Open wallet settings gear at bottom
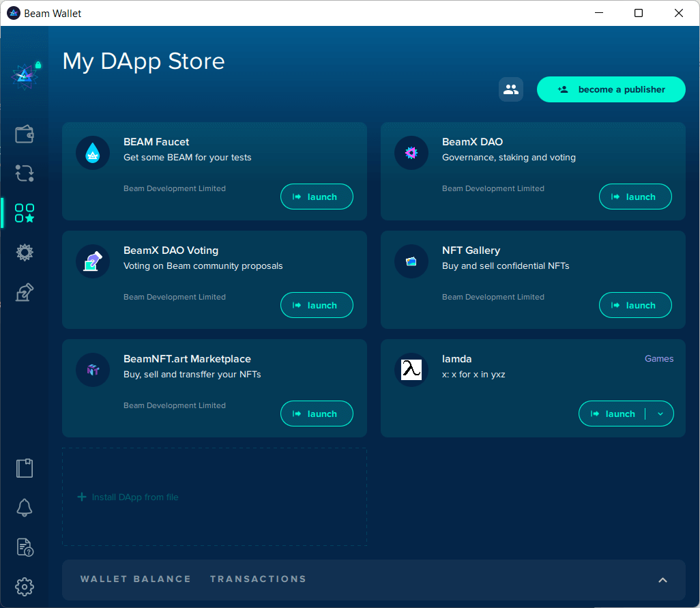Viewport: 700px width, 608px height. click(x=25, y=586)
